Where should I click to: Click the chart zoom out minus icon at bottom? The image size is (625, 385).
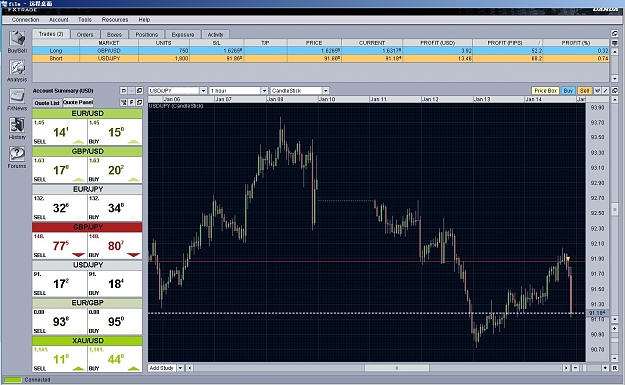pyautogui.click(x=575, y=368)
